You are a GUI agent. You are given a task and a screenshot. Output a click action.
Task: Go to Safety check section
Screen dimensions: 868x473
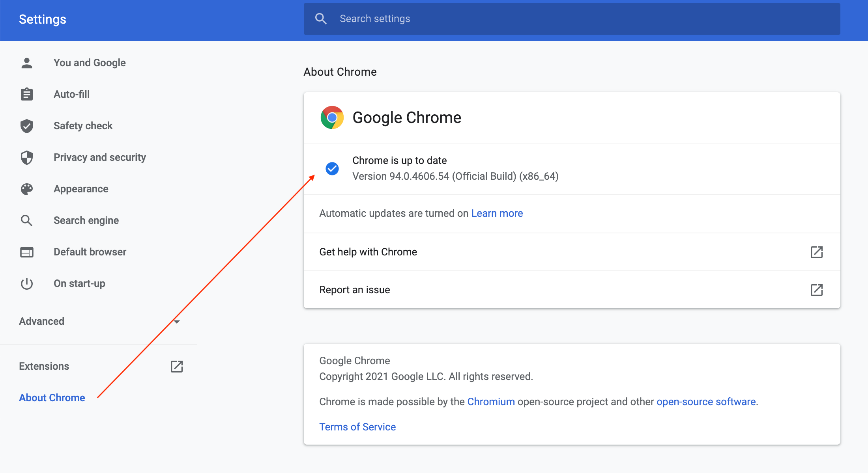pyautogui.click(x=83, y=126)
